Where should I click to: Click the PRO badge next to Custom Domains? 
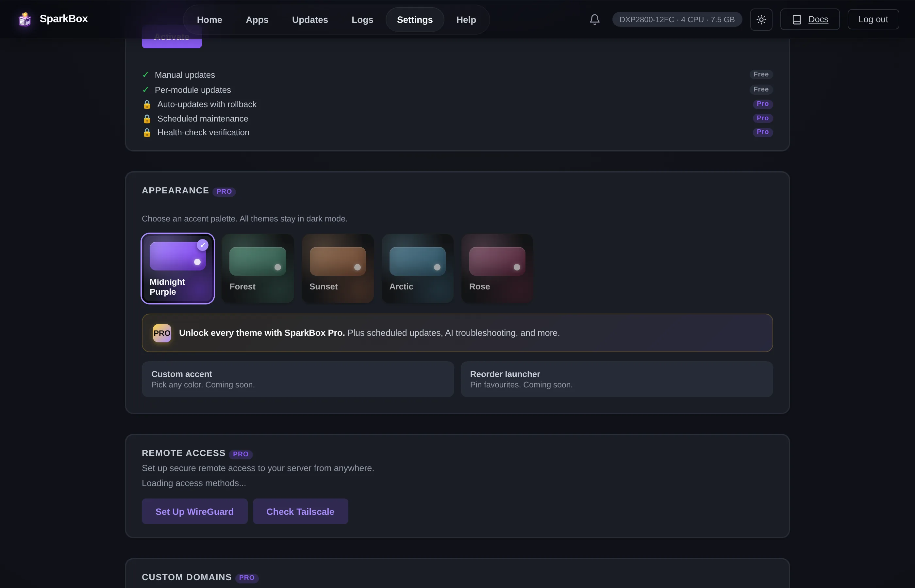(247, 578)
